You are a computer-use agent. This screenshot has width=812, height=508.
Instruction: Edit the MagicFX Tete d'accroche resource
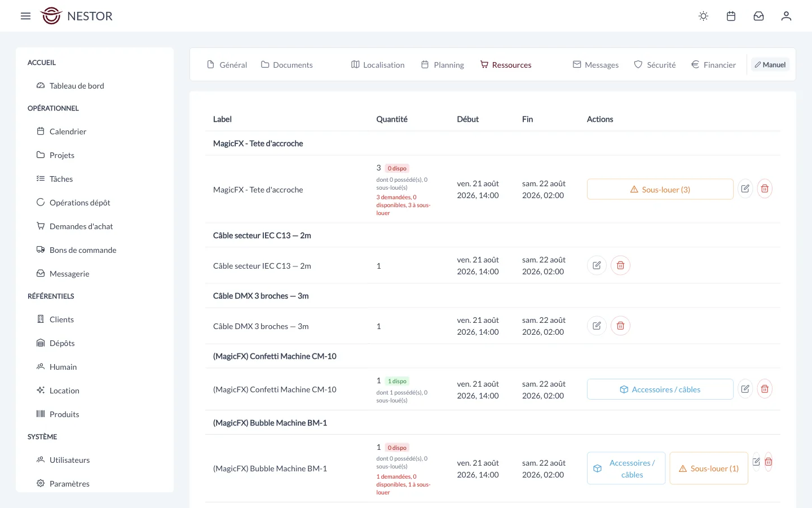click(x=745, y=189)
